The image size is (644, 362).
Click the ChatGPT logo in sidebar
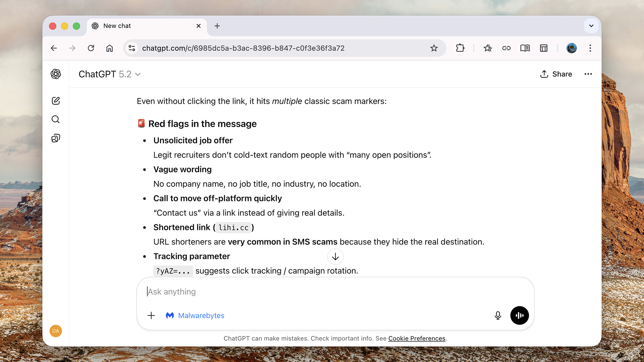pos(56,74)
